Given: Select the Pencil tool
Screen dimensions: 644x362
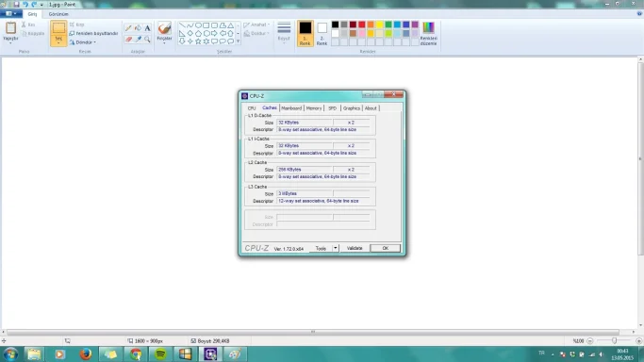Looking at the screenshot, I should (x=128, y=28).
